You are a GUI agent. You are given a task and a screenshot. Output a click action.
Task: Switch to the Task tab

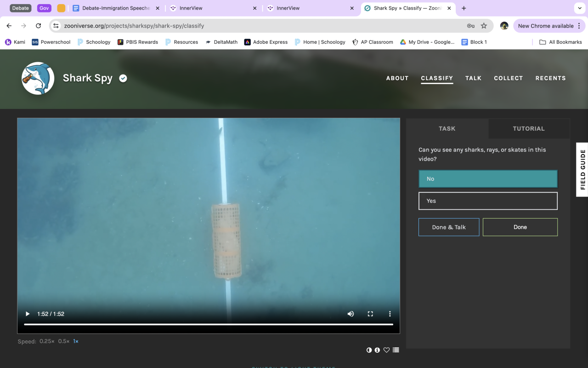pyautogui.click(x=447, y=129)
